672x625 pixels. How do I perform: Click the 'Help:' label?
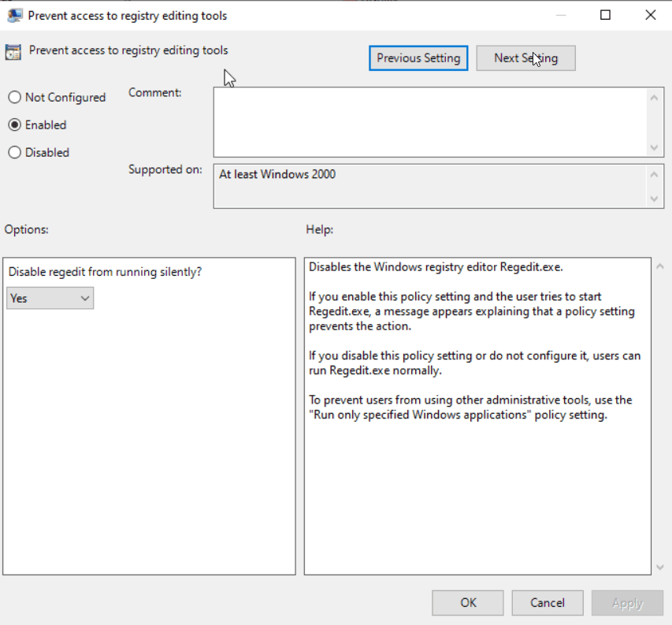pos(320,229)
